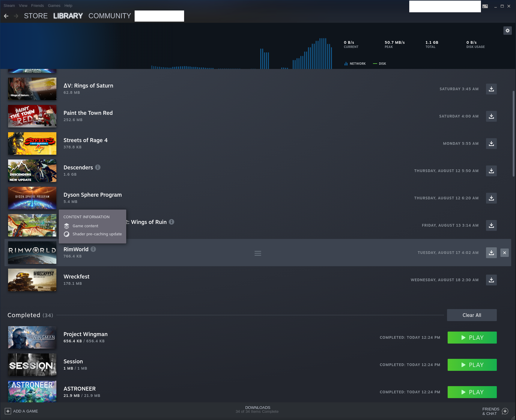Click the Streets of Rage 4 title

tap(85, 140)
